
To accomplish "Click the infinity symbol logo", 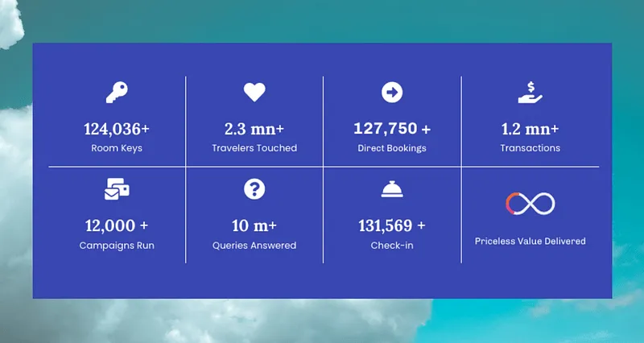I will (530, 204).
